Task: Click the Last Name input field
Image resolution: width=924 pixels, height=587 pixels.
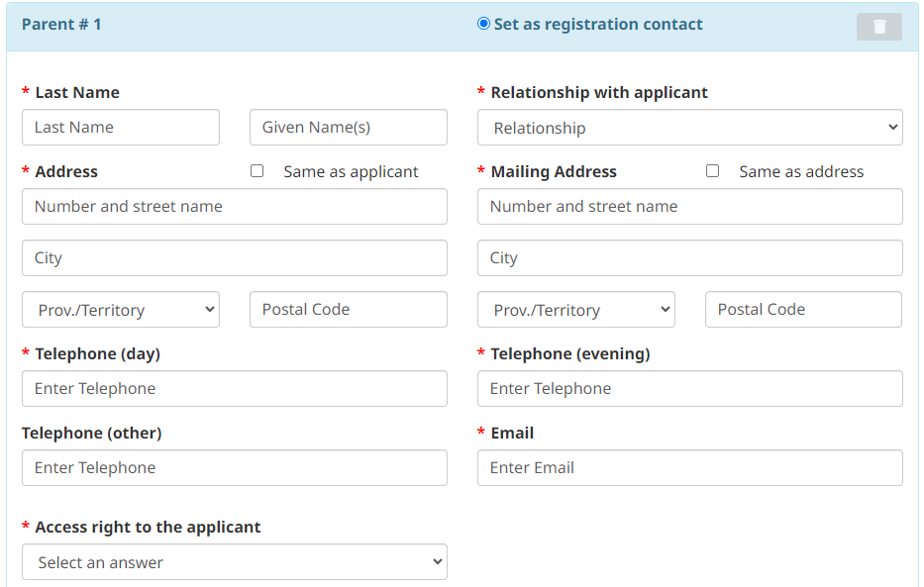Action: [x=121, y=128]
